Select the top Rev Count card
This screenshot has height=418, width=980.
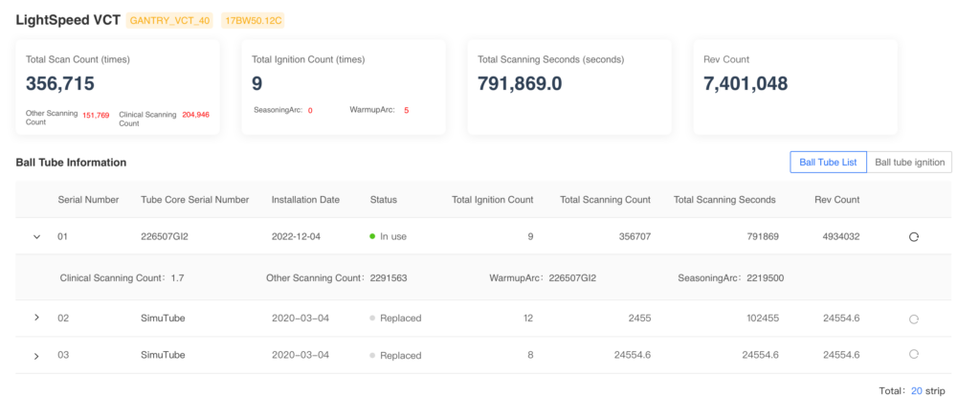point(795,87)
